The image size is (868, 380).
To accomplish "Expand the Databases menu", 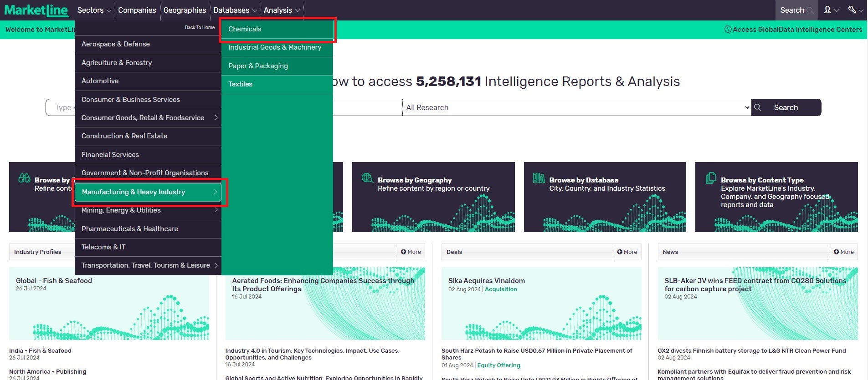I will [x=235, y=10].
